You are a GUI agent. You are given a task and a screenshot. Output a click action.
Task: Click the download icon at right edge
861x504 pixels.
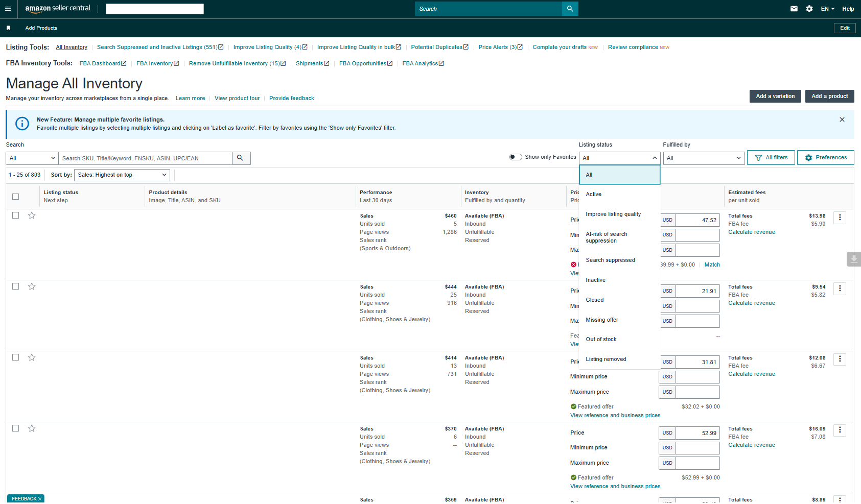(854, 259)
